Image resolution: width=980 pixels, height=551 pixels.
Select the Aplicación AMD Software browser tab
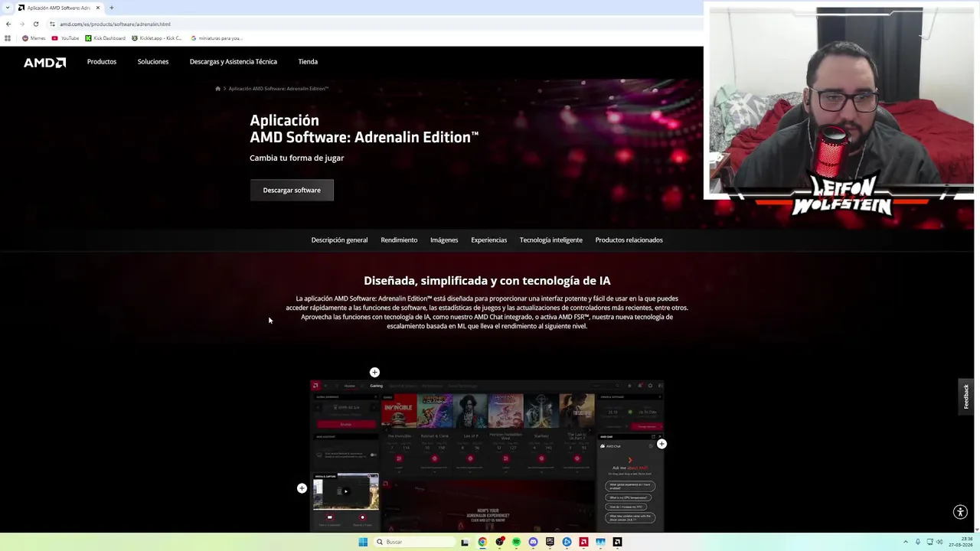[60, 8]
